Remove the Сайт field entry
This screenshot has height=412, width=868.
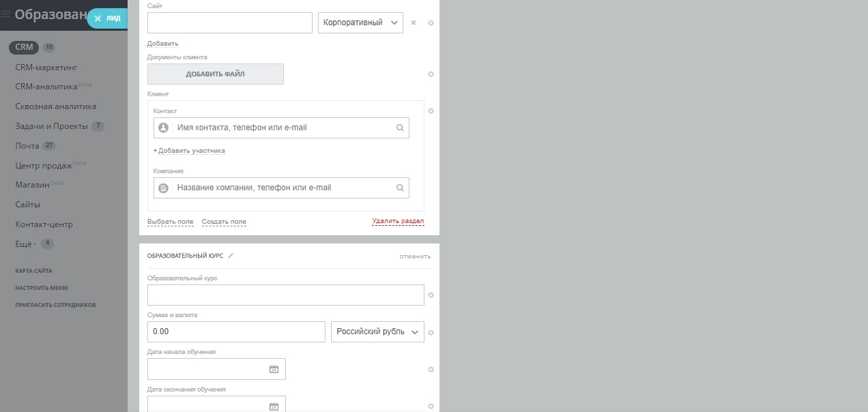[x=414, y=23]
